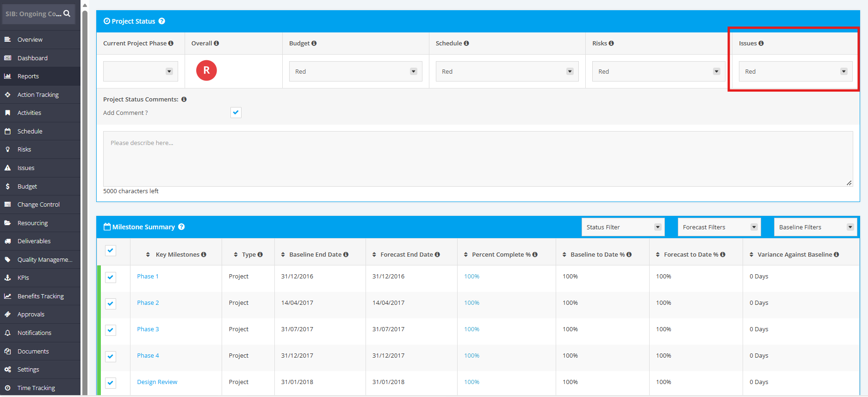
Task: Click info icon next to Issues header
Action: (761, 43)
